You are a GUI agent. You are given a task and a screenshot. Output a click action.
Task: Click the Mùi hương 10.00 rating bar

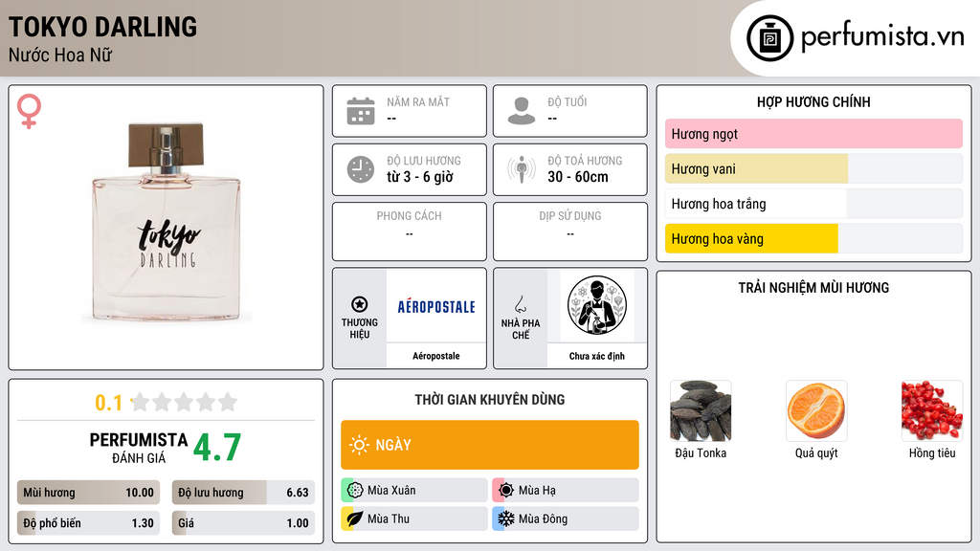click(88, 493)
